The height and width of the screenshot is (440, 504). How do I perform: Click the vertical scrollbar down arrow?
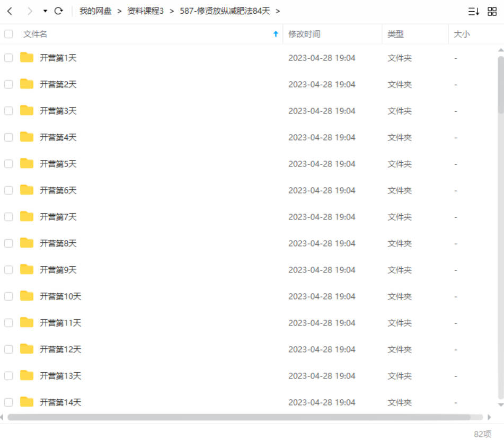pyautogui.click(x=500, y=405)
